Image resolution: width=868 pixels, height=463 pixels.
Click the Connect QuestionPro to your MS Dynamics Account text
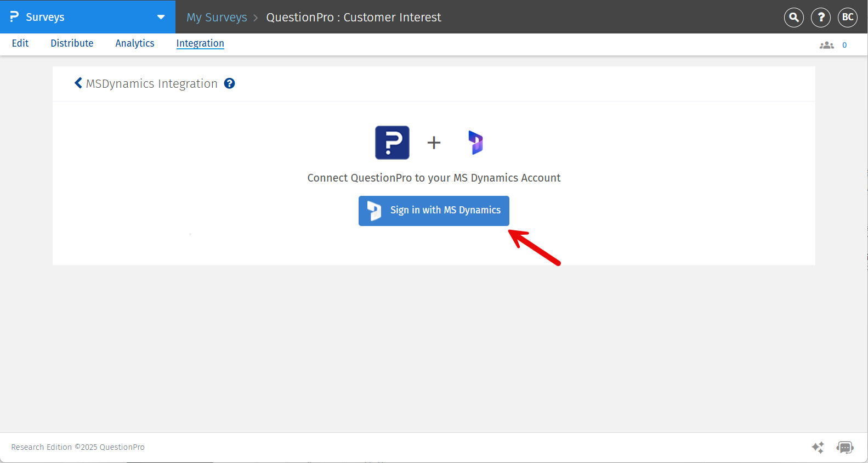point(434,178)
